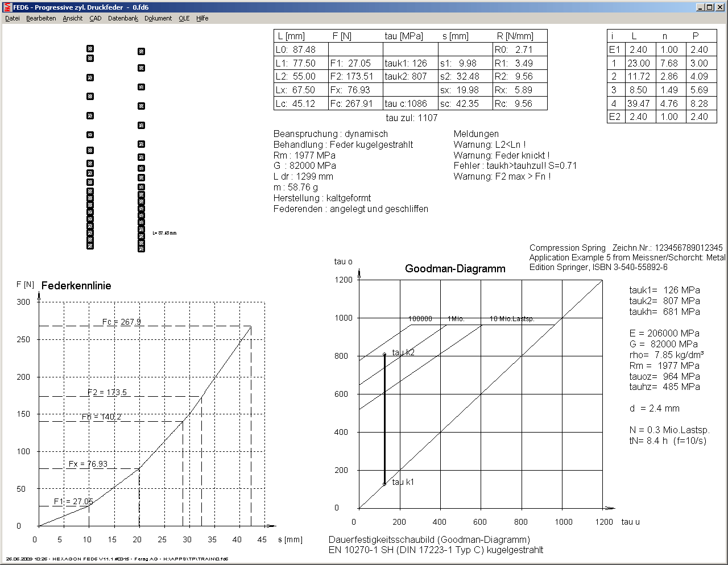Open the Datenbank menu
This screenshot has width=728, height=565.
(123, 18)
